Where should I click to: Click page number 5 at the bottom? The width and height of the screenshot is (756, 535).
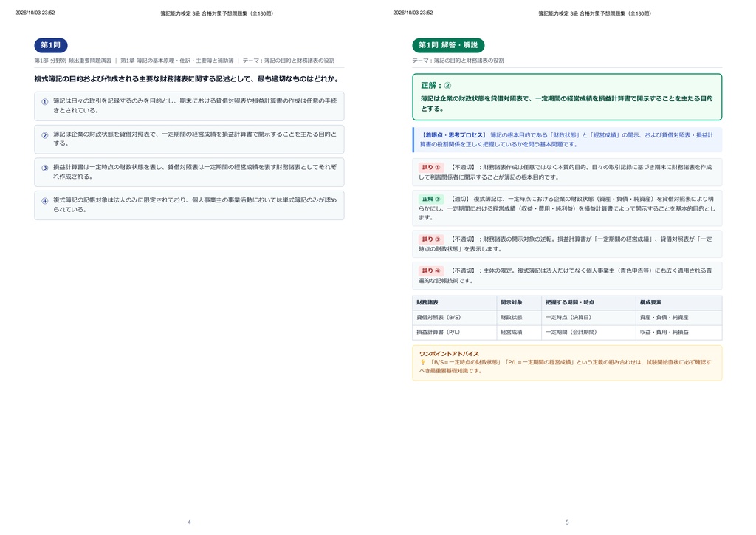coord(567,522)
